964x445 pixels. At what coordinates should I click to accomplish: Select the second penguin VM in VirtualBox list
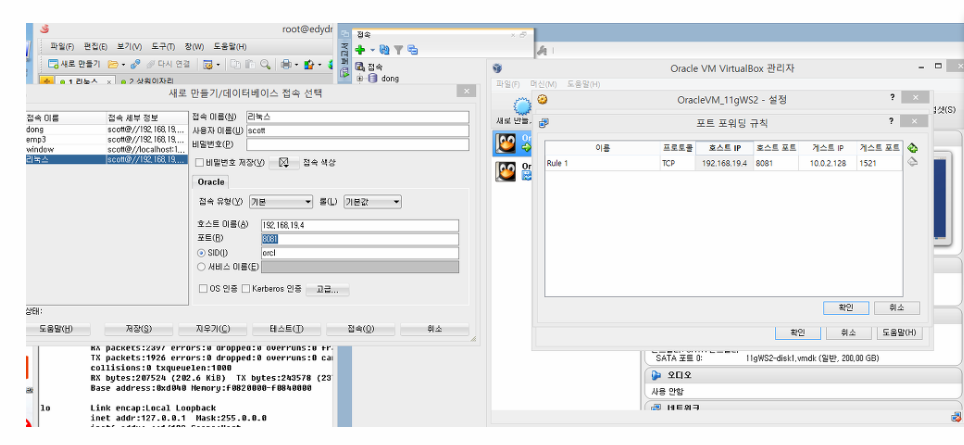coord(506,171)
